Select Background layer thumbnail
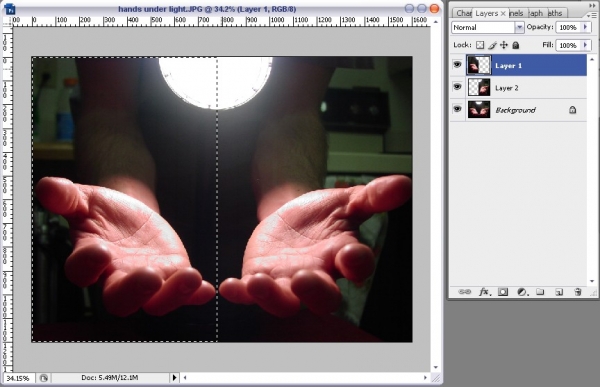The image size is (600, 387). (479, 109)
